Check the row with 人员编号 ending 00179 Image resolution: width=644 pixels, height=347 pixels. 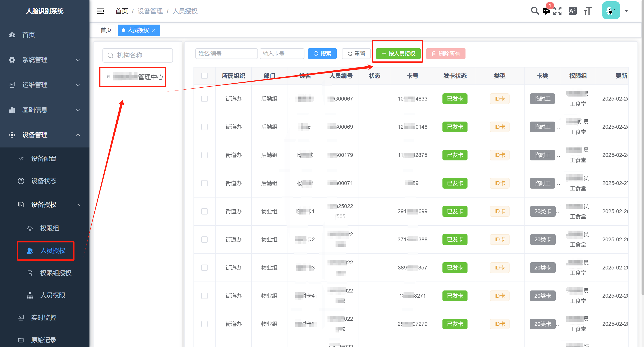[x=204, y=155]
